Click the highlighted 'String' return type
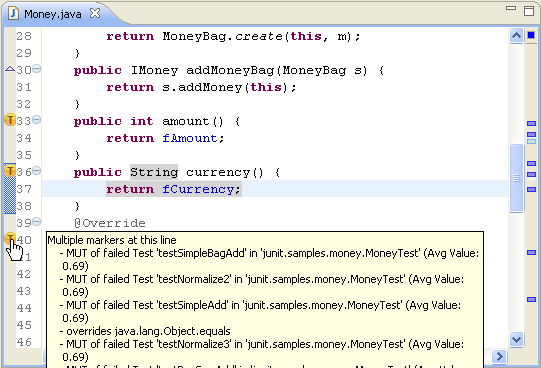The height and width of the screenshot is (368, 541). point(154,172)
